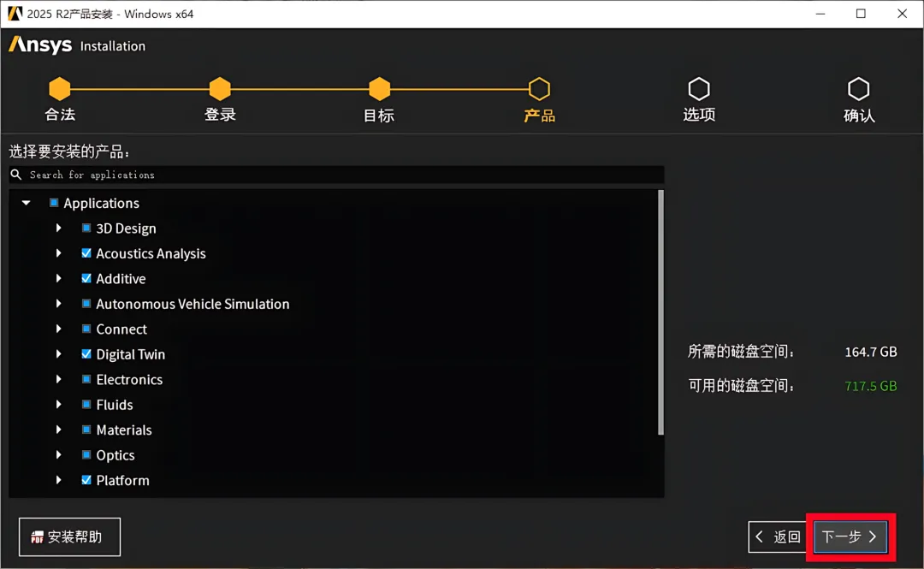
Task: Select the Acoustics Analysis label
Action: click(x=151, y=253)
